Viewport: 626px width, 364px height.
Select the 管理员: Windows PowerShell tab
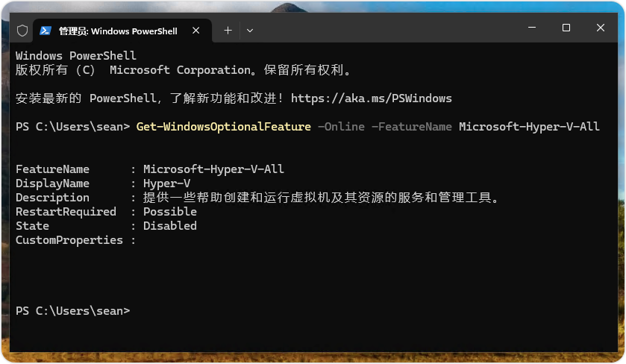pyautogui.click(x=122, y=31)
